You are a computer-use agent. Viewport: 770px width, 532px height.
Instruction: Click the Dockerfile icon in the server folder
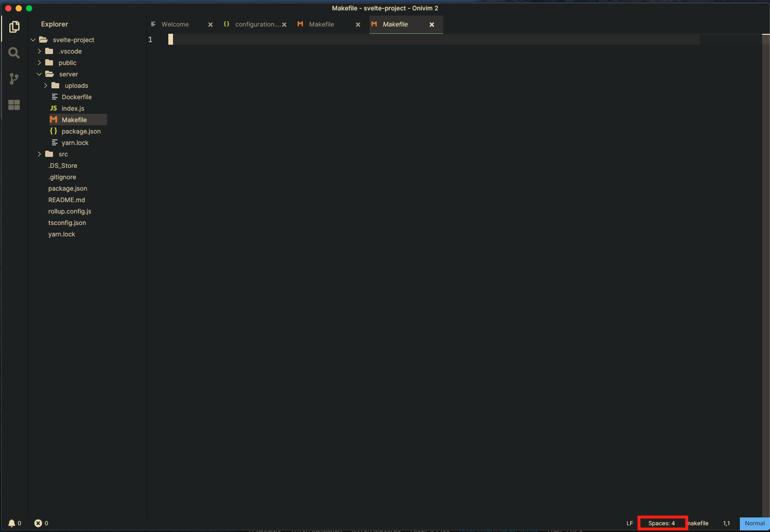[54, 97]
